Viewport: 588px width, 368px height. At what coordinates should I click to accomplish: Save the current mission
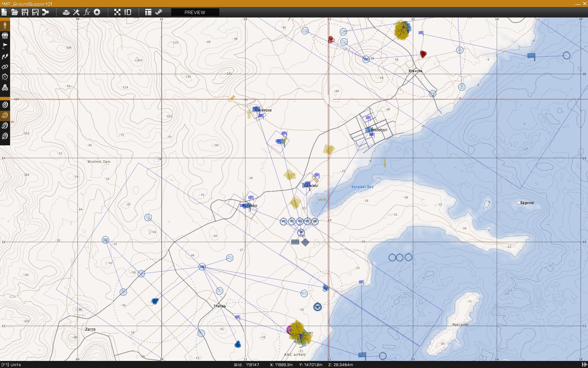25,12
